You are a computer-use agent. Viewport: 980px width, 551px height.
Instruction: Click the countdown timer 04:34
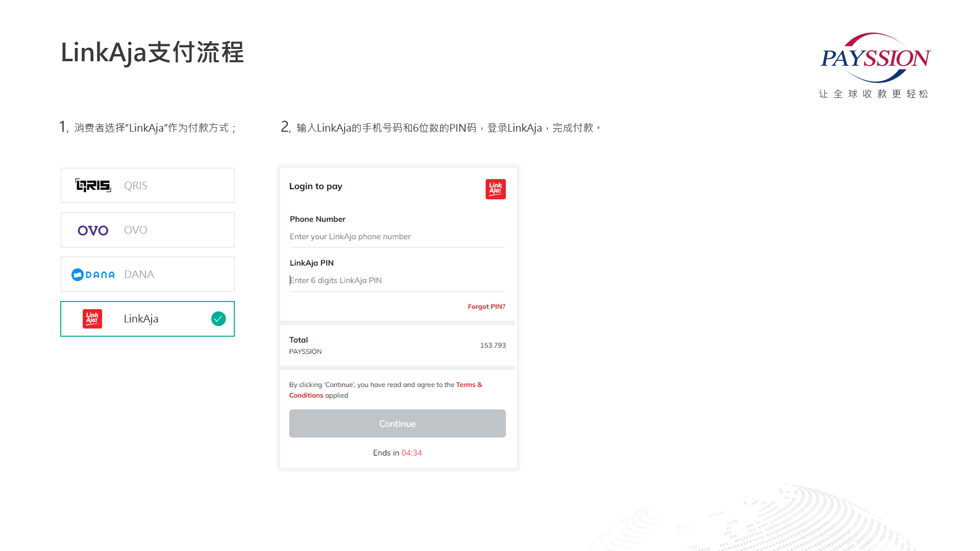(411, 453)
